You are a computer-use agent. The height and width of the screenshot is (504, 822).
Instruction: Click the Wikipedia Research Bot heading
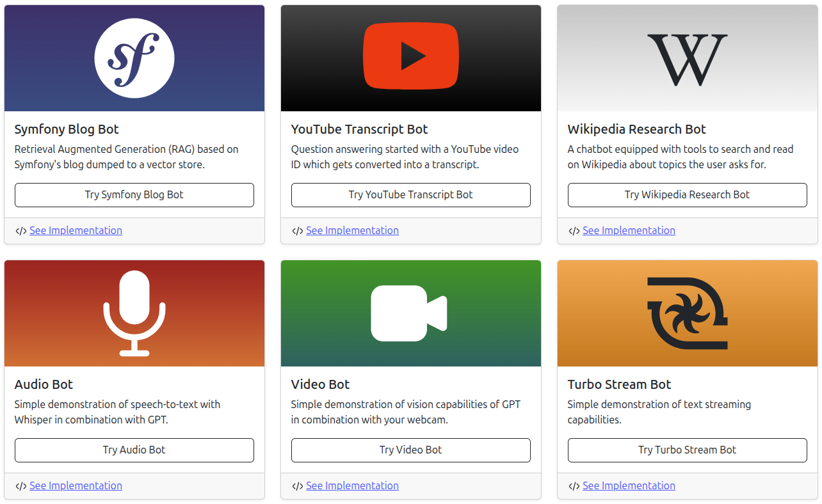point(636,129)
